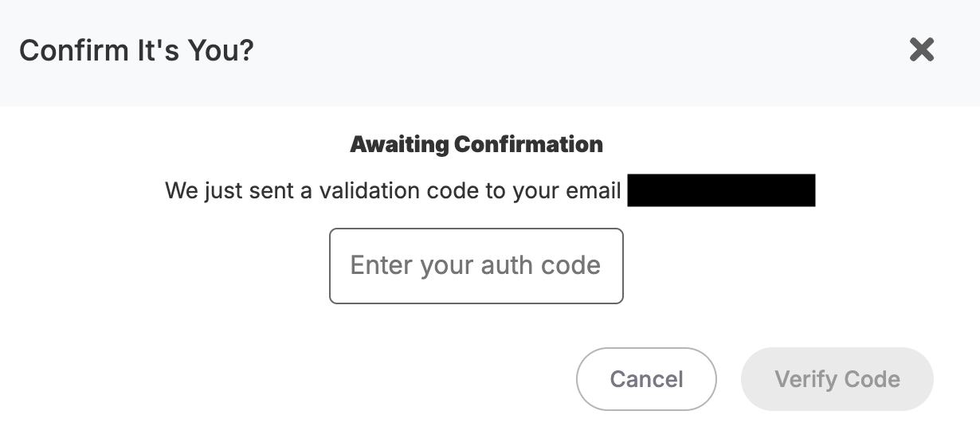Screen dimensions: 980x446
Task: Click the "Enter your auth code" placeholder
Action: tap(476, 265)
